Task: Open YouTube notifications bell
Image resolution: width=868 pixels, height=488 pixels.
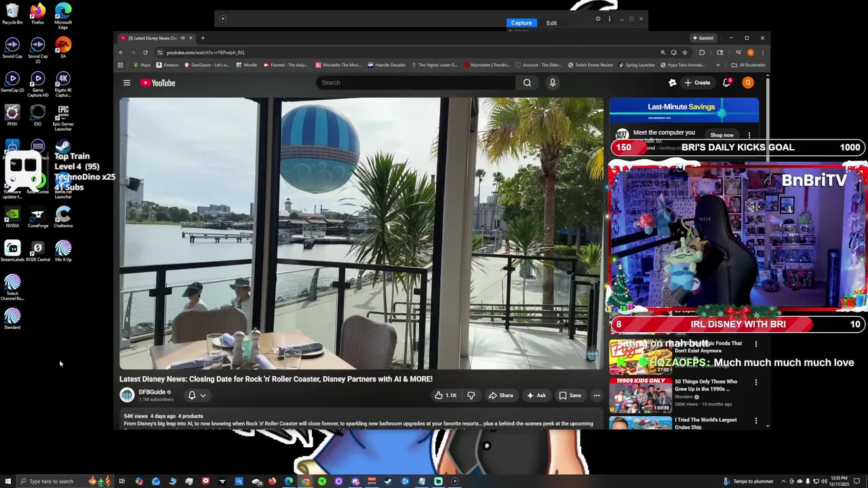Action: (x=726, y=83)
